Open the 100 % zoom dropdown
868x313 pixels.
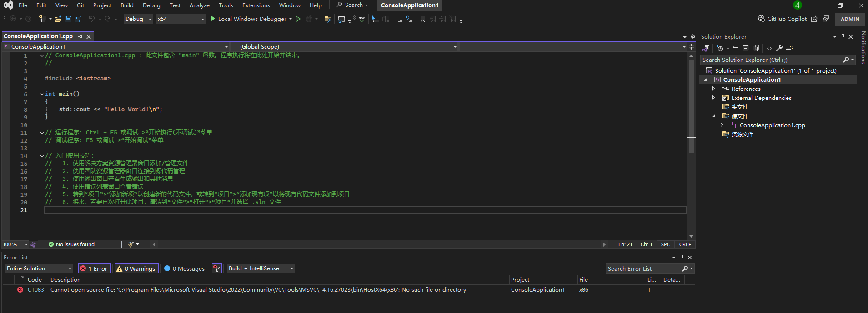coord(15,244)
